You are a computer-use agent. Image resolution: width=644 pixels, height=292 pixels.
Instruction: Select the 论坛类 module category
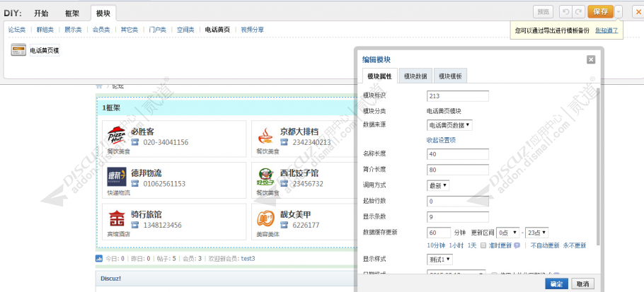[17, 30]
